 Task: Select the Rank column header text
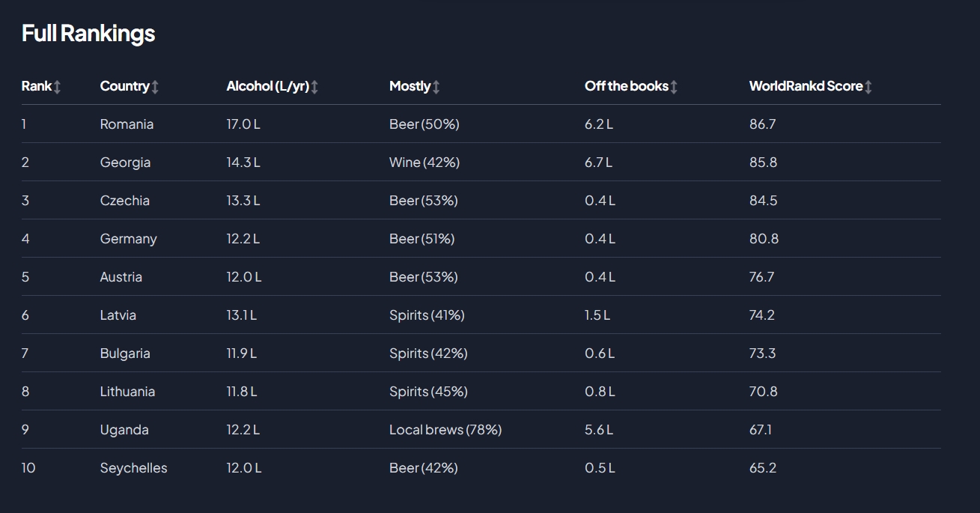[37, 86]
